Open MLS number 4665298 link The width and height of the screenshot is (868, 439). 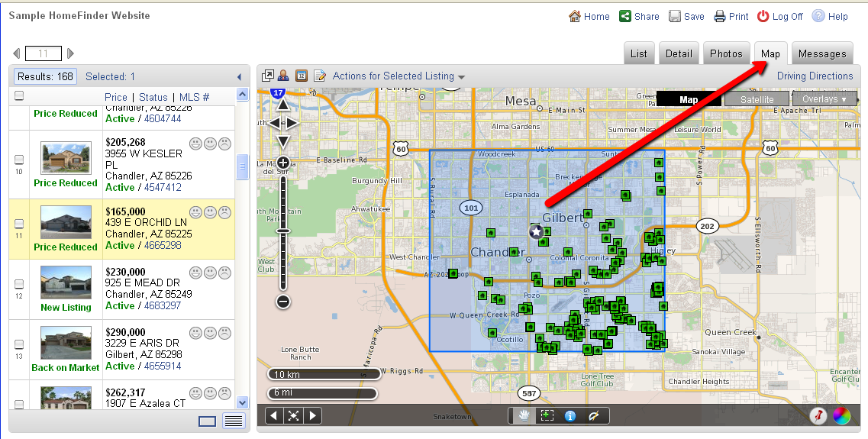[x=162, y=245]
